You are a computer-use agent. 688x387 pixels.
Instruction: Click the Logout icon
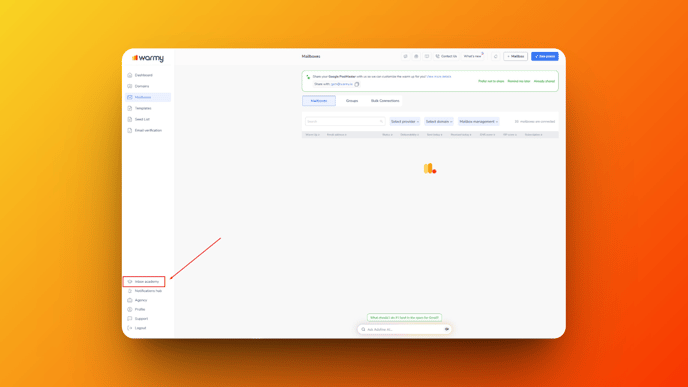coord(129,328)
